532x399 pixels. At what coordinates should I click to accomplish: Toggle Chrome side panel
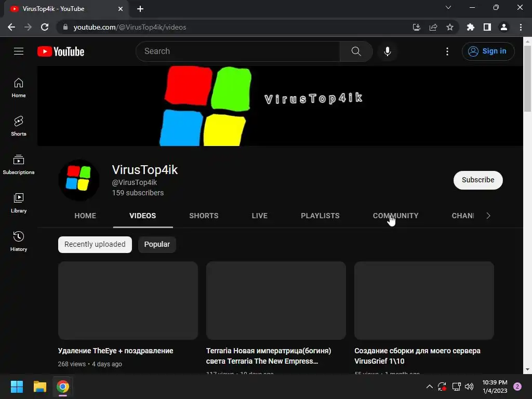click(x=487, y=27)
